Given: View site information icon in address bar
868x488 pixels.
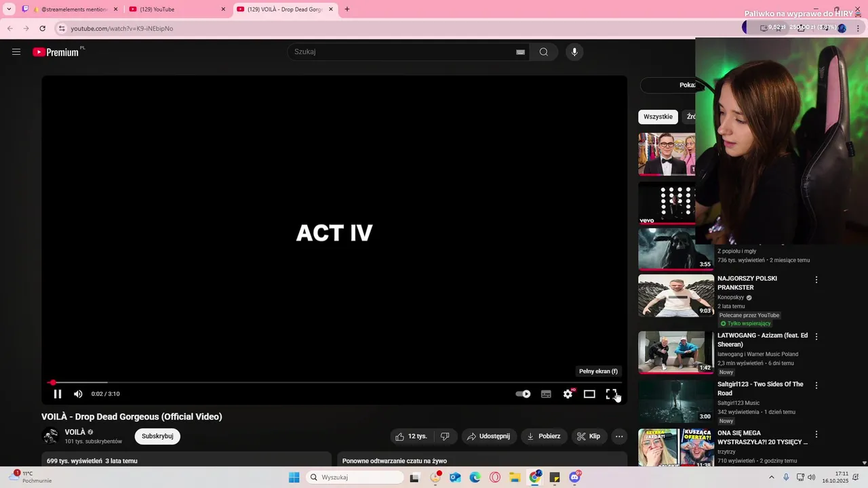Looking at the screenshot, I should coord(62,28).
